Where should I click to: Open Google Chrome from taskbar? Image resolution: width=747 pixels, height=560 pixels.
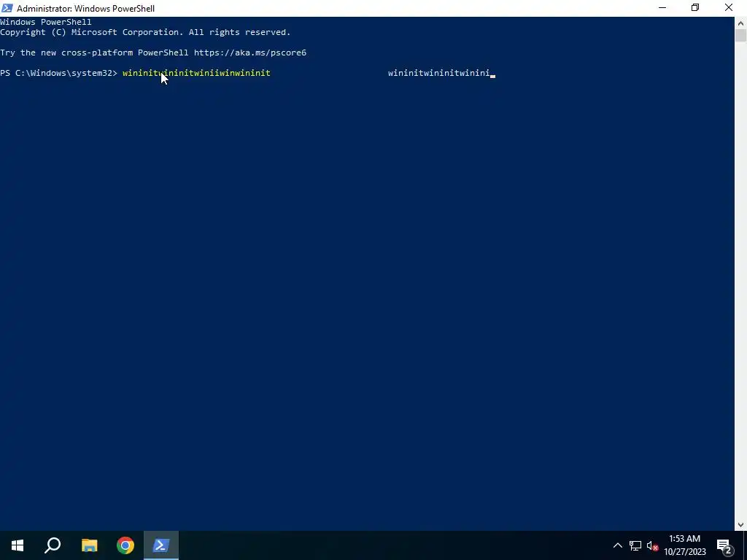[125, 545]
